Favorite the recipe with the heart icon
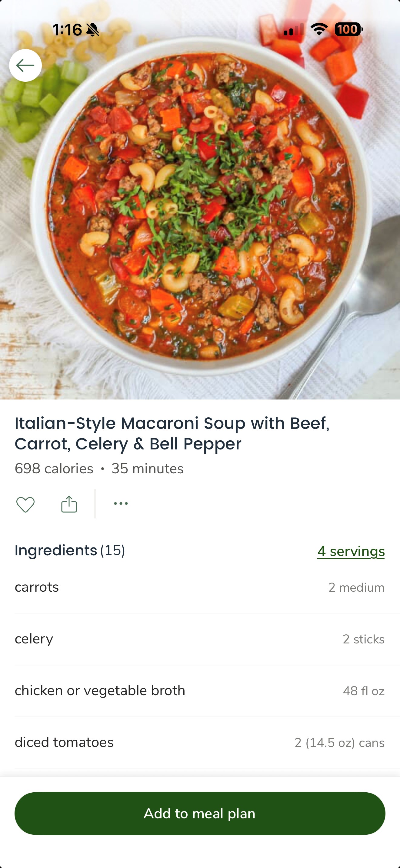The height and width of the screenshot is (868, 400). pos(25,505)
